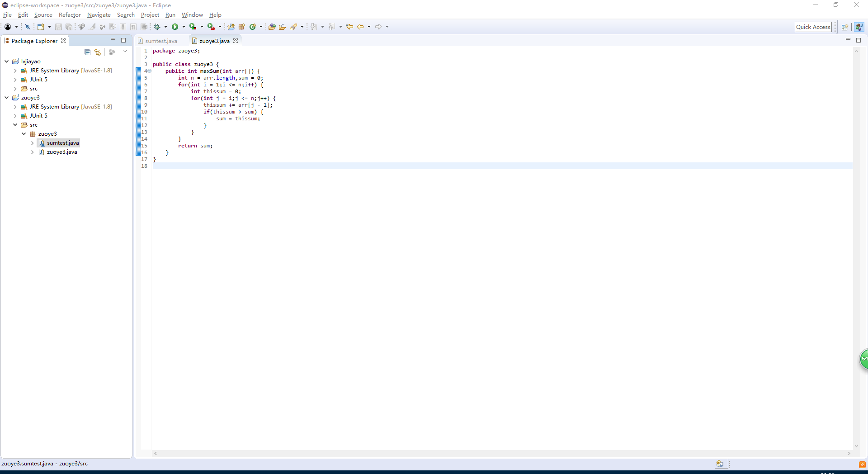Image resolution: width=868 pixels, height=474 pixels.
Task: Run the program with green Run button
Action: [x=175, y=27]
